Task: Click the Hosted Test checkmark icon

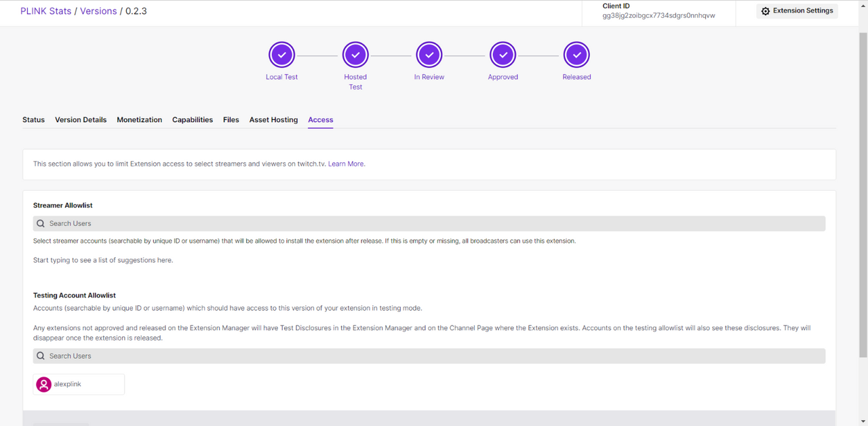Action: 355,54
